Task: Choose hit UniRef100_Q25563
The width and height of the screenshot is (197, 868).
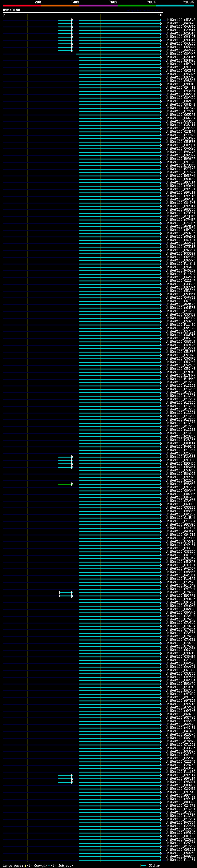Action: 180,454
